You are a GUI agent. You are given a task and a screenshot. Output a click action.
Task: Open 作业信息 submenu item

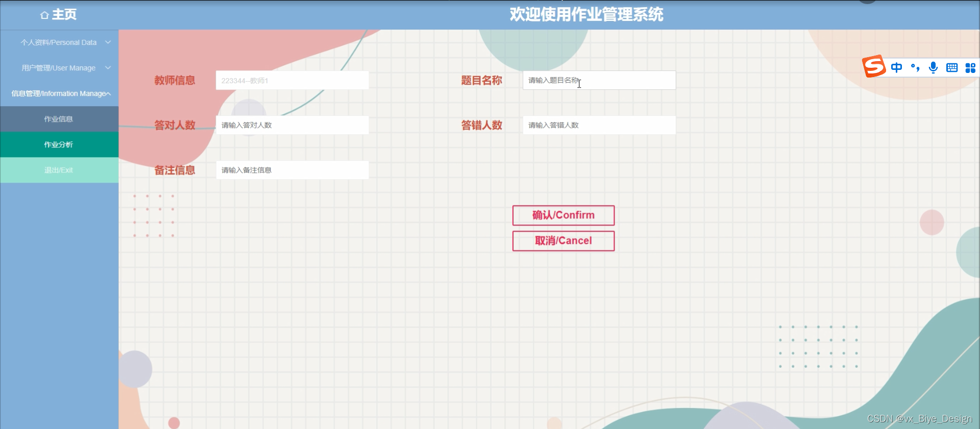coord(59,119)
